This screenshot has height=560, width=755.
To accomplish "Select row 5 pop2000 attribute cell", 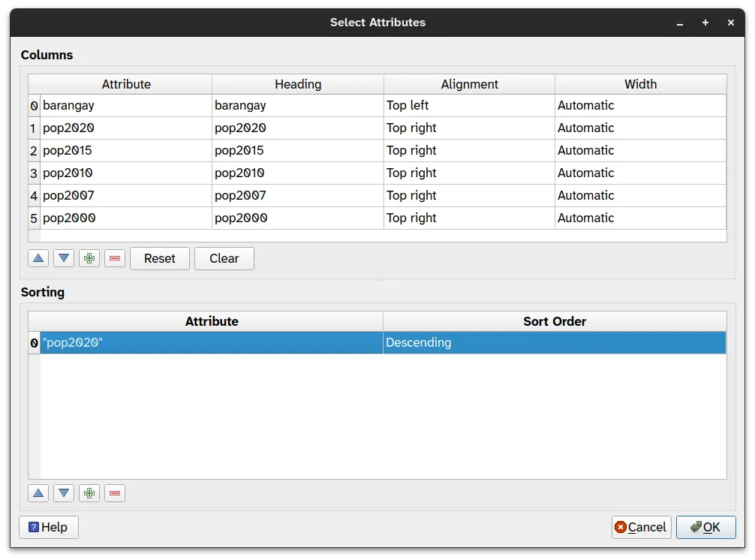I will pos(126,218).
